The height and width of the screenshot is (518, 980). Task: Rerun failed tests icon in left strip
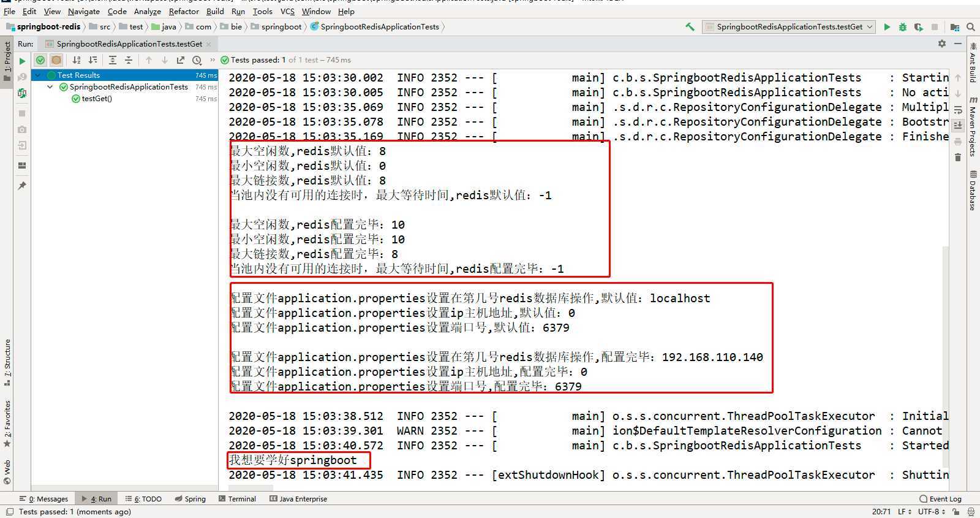[22, 77]
